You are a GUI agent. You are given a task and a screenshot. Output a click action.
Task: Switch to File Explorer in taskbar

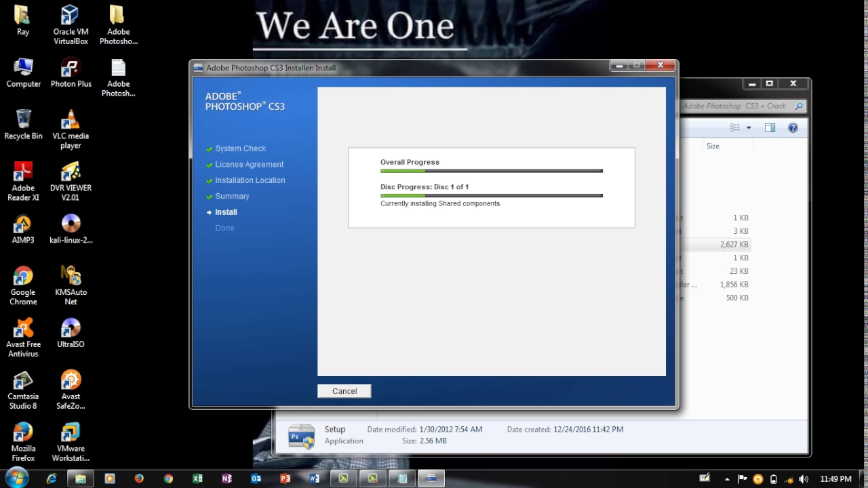point(81,479)
